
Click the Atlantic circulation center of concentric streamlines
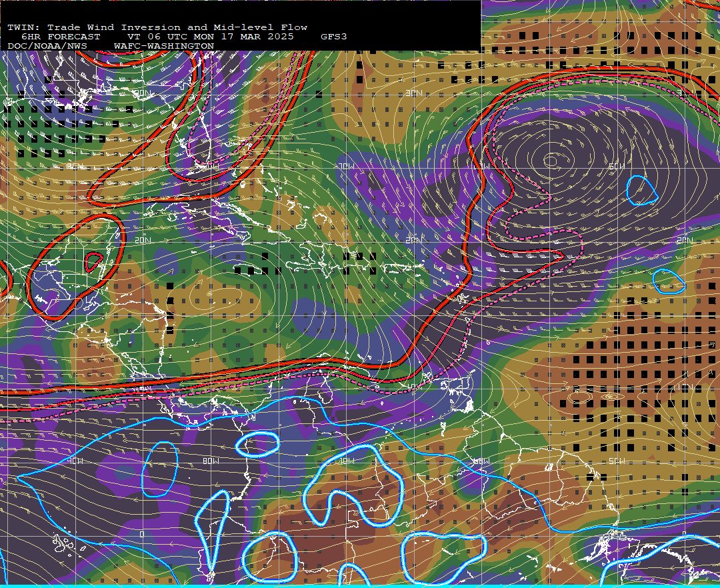[551, 160]
